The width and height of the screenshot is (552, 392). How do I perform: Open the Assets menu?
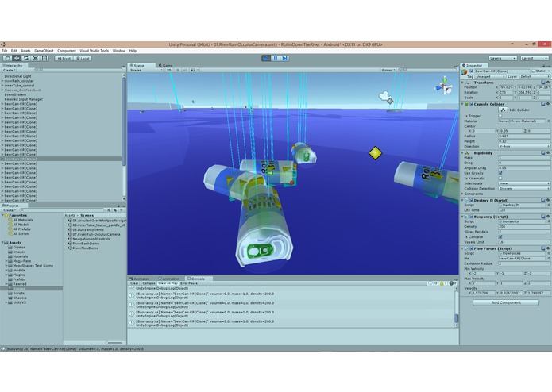[25, 51]
